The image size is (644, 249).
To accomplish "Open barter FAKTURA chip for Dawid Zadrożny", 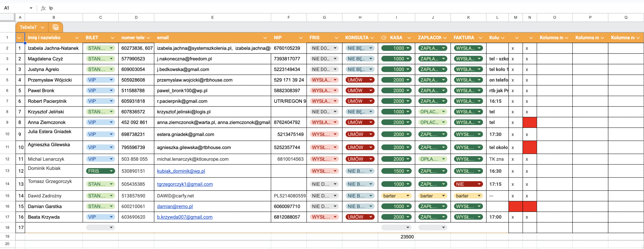I will [468, 196].
